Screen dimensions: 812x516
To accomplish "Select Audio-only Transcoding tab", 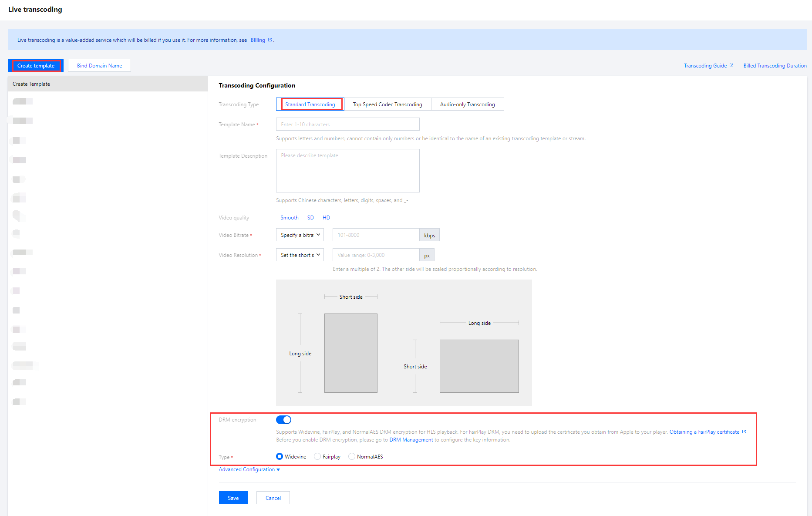I will point(467,105).
